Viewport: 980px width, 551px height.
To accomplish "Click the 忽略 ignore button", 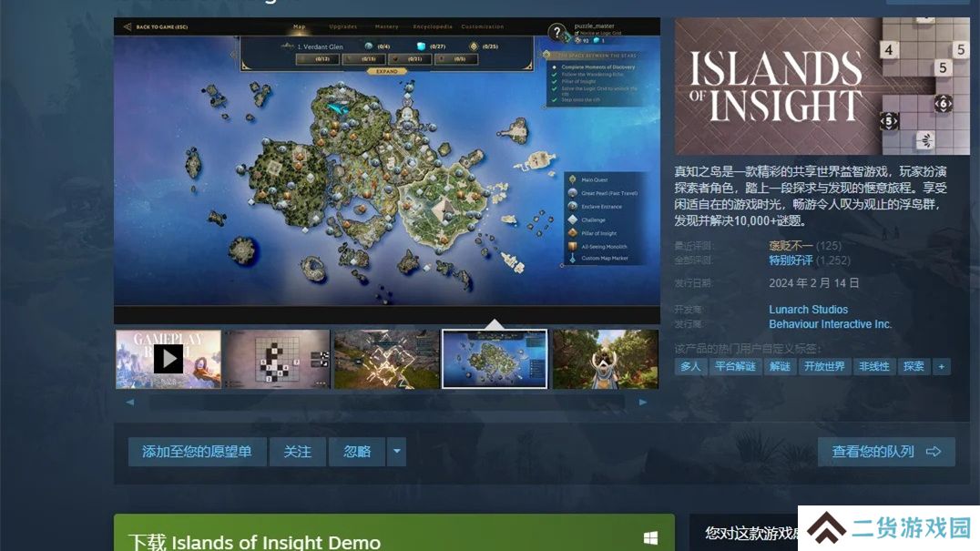I will (x=357, y=452).
